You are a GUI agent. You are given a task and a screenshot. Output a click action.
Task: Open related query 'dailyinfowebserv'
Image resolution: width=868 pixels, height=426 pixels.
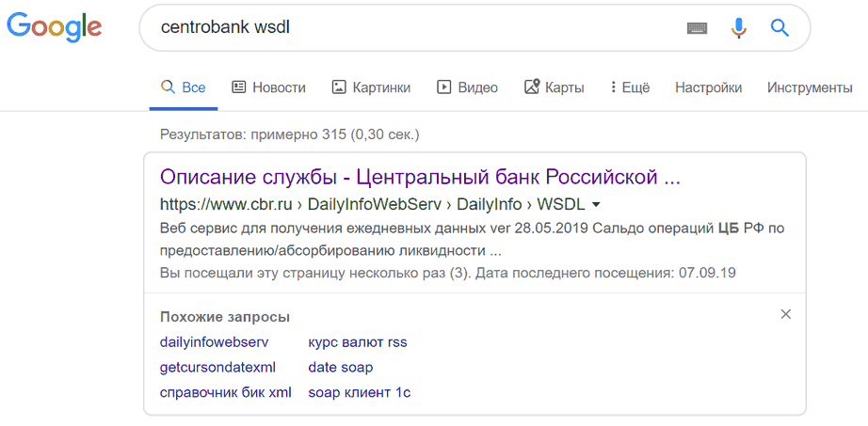point(215,342)
